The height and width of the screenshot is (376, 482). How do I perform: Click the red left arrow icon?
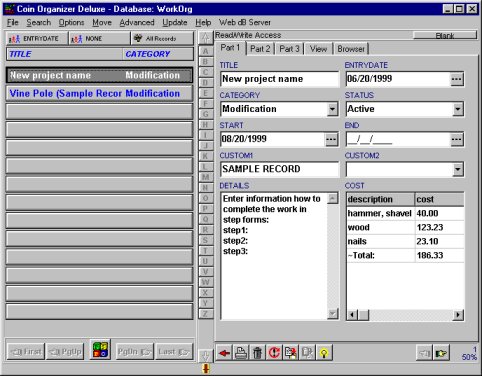point(224,353)
